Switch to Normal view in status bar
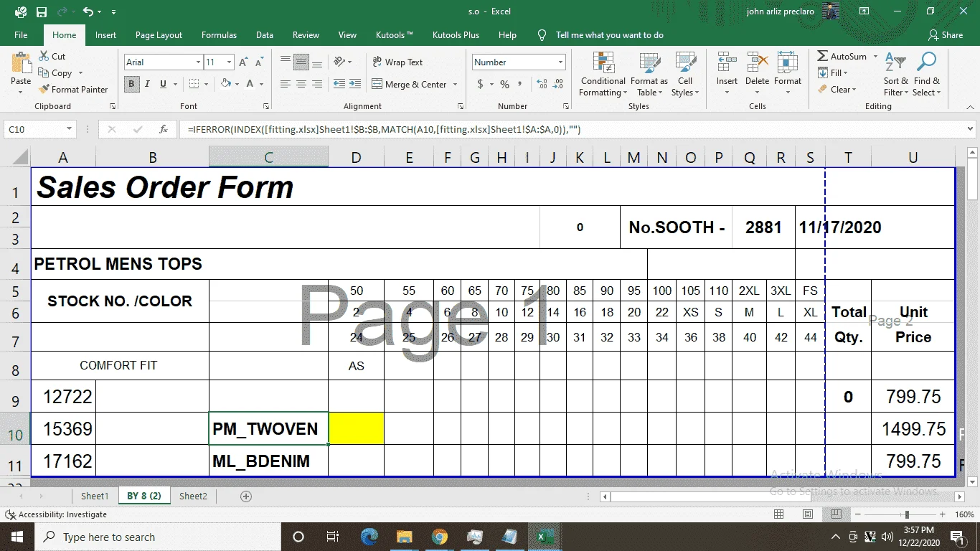This screenshot has height=551, width=980. click(778, 514)
